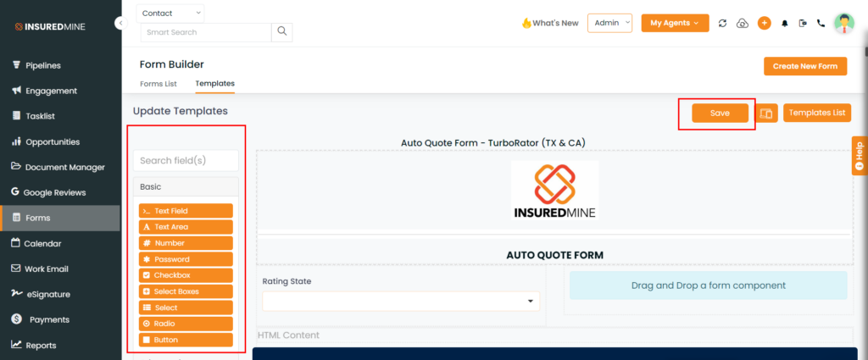Open the Rating State select box
Screen dimensions: 868x360
[x=401, y=301]
